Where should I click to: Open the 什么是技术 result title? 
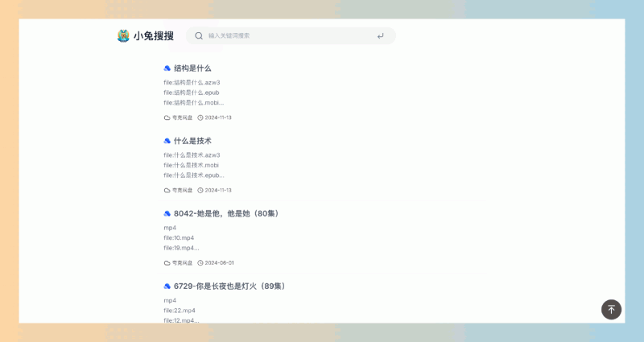tap(192, 141)
